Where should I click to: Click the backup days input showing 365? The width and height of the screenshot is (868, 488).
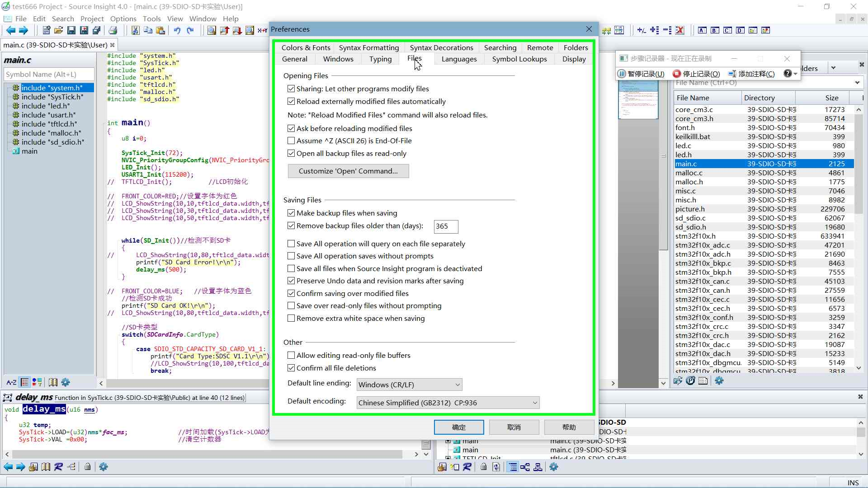(x=446, y=226)
